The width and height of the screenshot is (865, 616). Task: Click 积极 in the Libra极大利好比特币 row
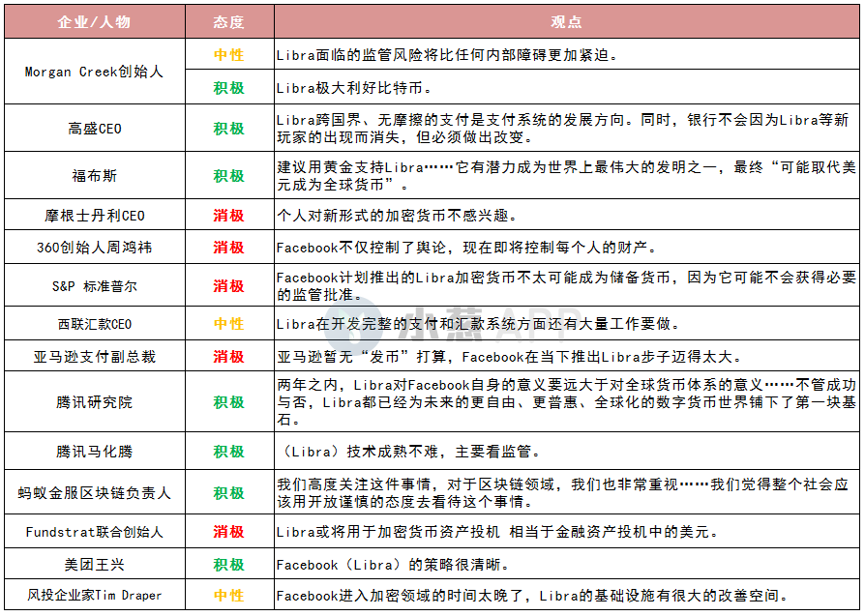click(x=229, y=88)
